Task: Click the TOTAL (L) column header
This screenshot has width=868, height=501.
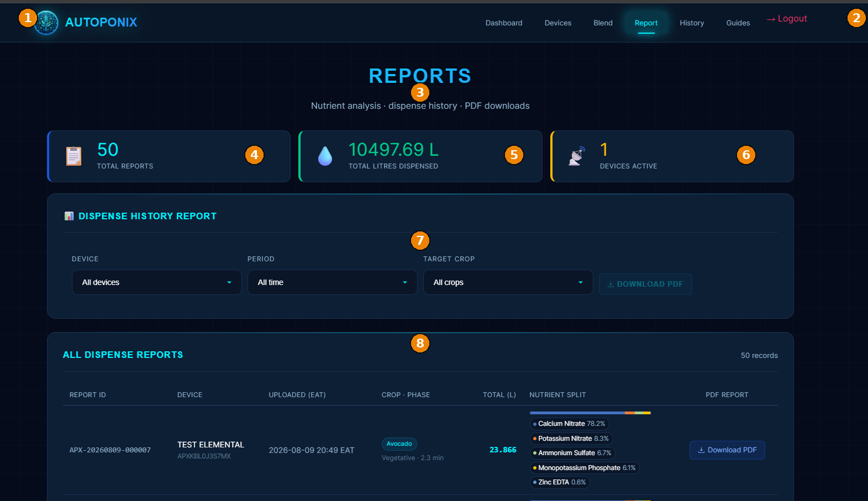Action: pos(499,395)
